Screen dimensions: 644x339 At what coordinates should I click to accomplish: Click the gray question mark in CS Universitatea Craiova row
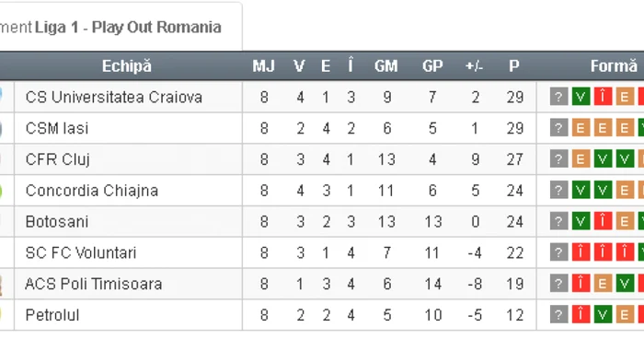click(558, 97)
